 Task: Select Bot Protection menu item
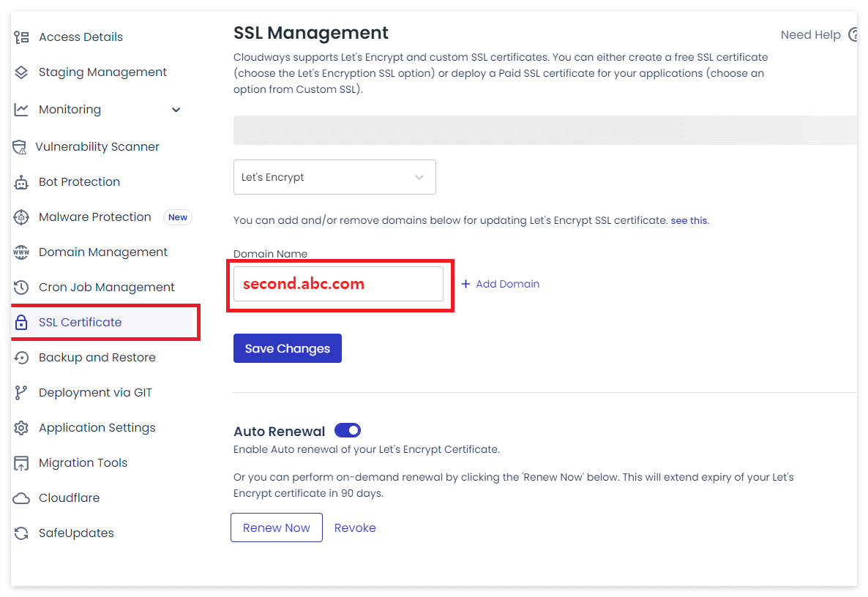[79, 182]
